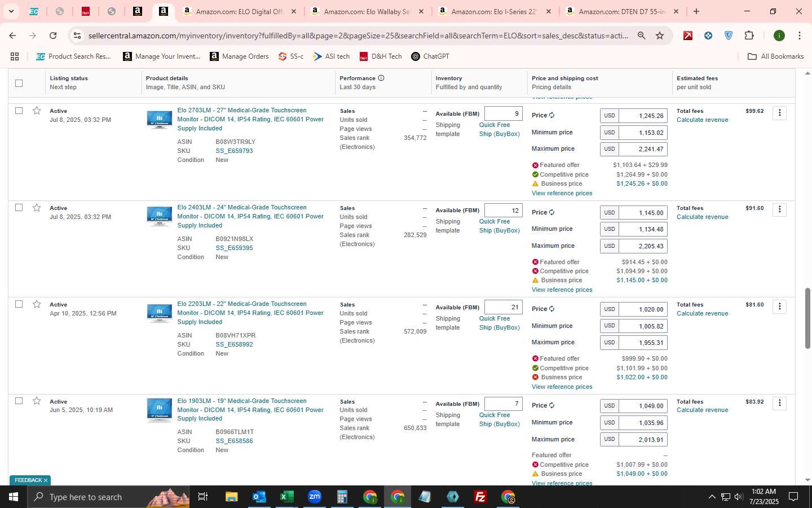Refresh price icon for Elo 2403LM
The image size is (812, 508).
[551, 212]
